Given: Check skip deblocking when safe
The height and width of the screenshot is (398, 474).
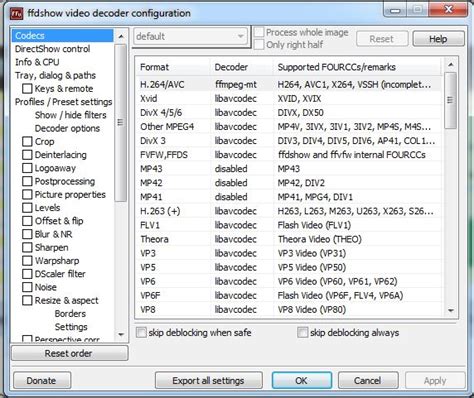Looking at the screenshot, I should 141,333.
